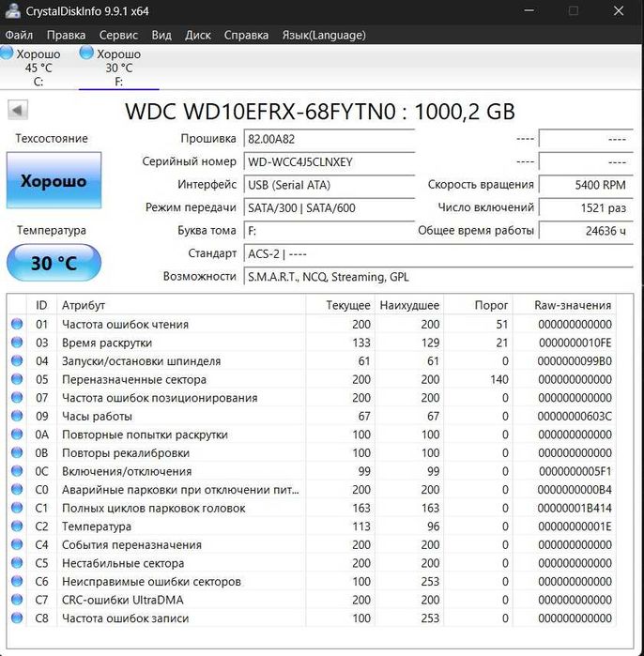Select the row Часы работы

[x=312, y=416]
